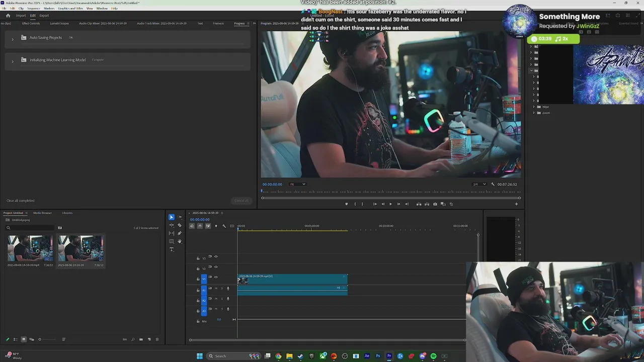Select the Selection tool in the timeline toolbar
This screenshot has width=644, height=362.
pos(172,217)
